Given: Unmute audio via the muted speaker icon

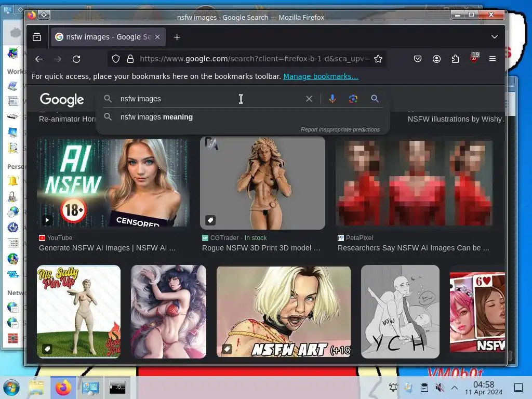Looking at the screenshot, I should tap(440, 387).
